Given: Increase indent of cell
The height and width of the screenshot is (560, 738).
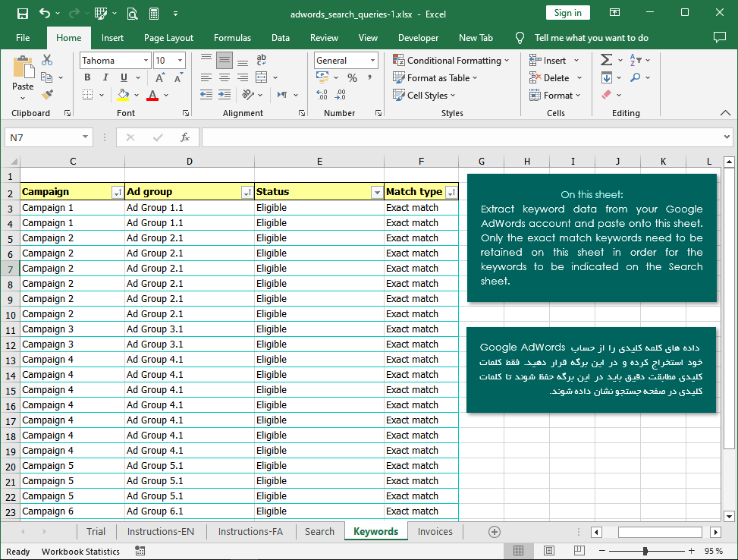Looking at the screenshot, I should click(x=225, y=95).
